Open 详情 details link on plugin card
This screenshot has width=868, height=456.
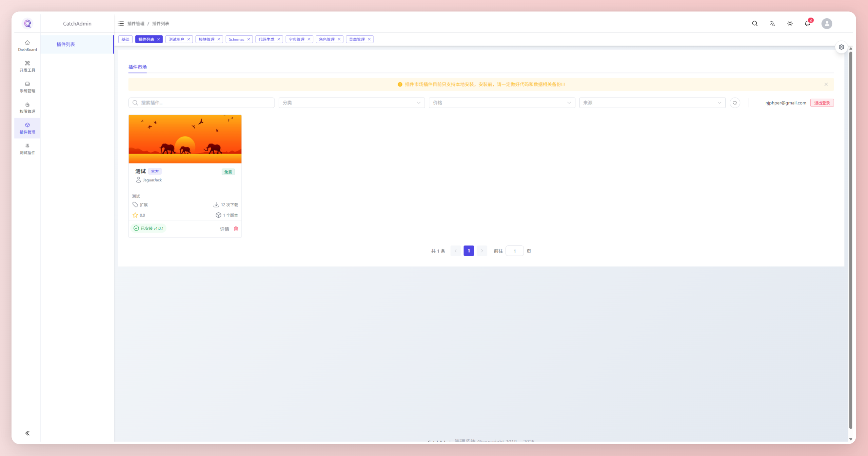point(225,229)
